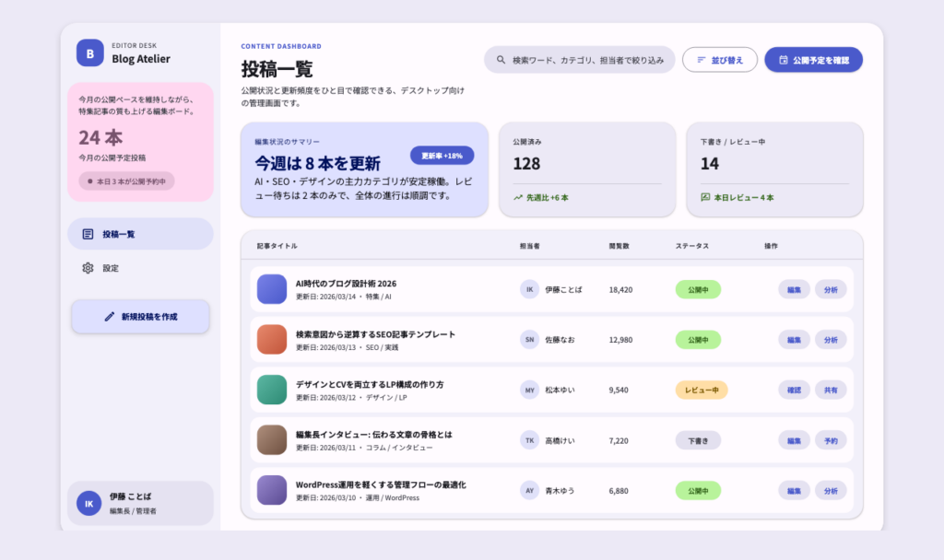Image resolution: width=944 pixels, height=560 pixels.
Task: Click the pencil icon on 新規投稿を作成
Action: [110, 316]
